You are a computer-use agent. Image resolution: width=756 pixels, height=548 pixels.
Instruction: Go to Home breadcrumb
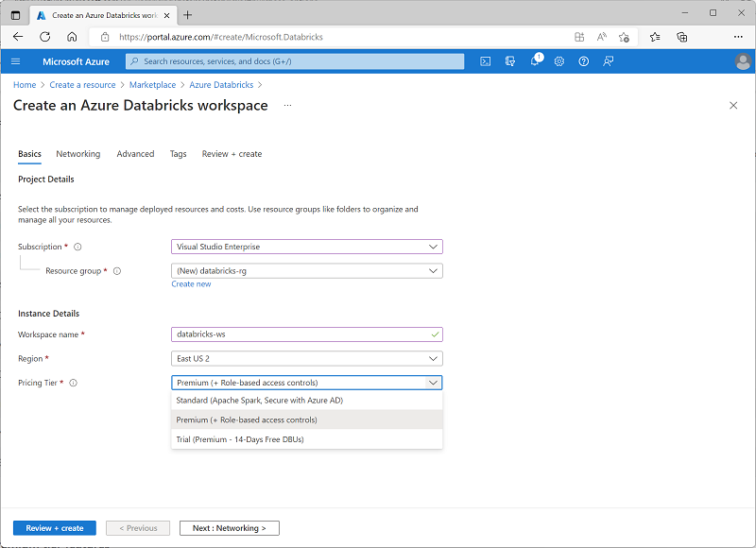tap(25, 85)
